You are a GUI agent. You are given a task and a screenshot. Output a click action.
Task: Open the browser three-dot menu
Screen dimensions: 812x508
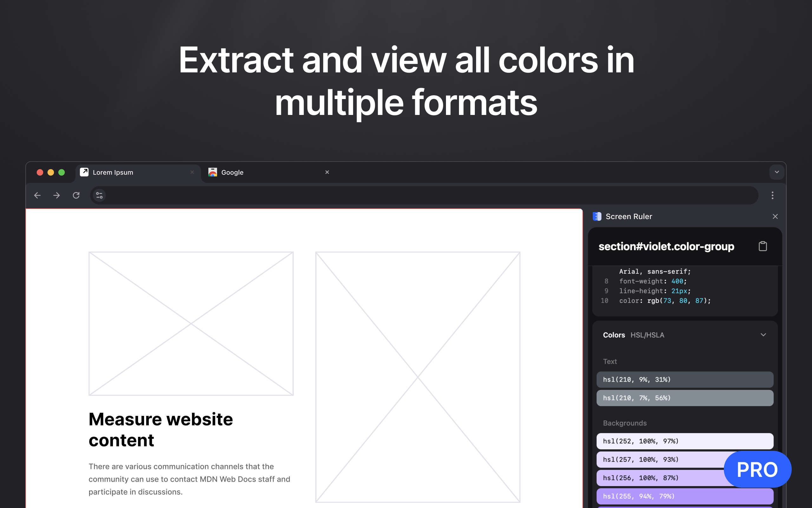click(772, 195)
